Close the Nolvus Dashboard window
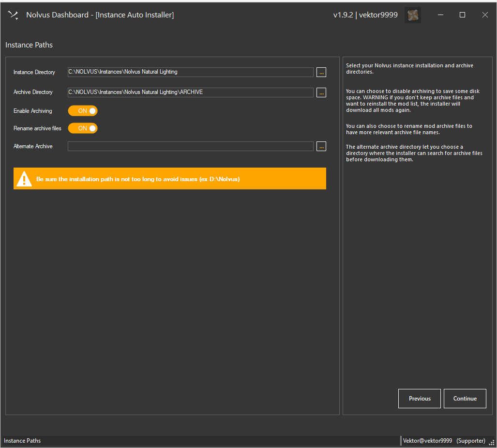 pyautogui.click(x=485, y=15)
